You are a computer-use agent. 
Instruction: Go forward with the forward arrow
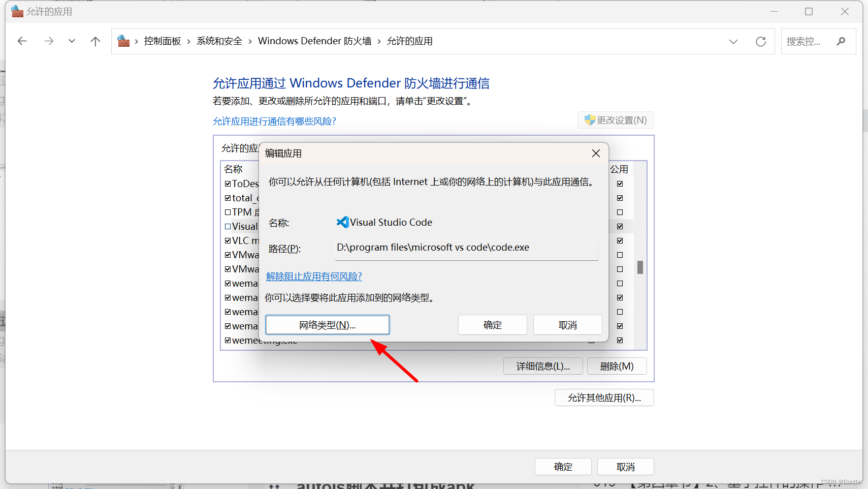[49, 41]
